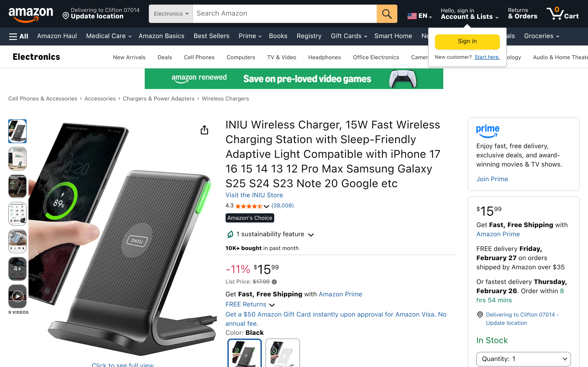Click the US flag language icon
This screenshot has height=367, width=588.
tap(412, 16)
